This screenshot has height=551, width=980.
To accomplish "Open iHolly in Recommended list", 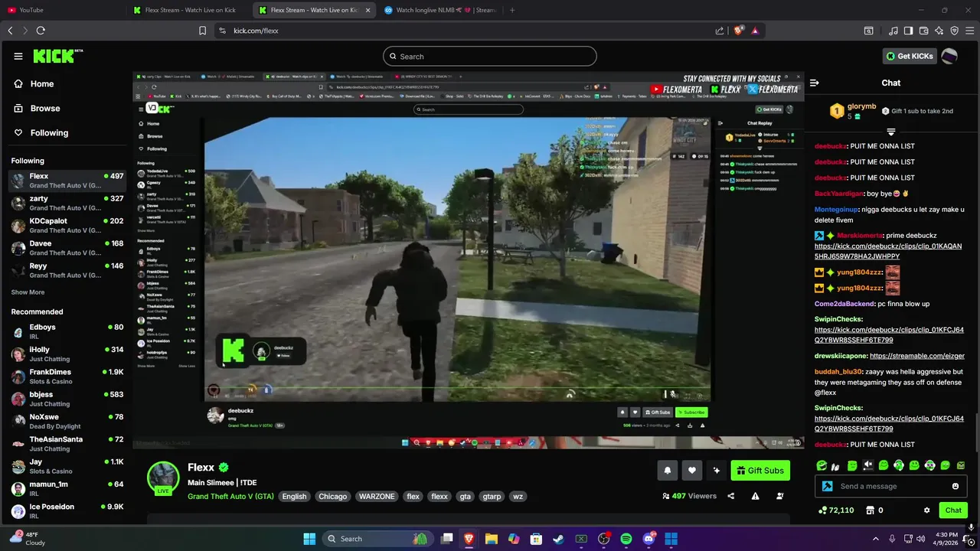I will pos(67,354).
